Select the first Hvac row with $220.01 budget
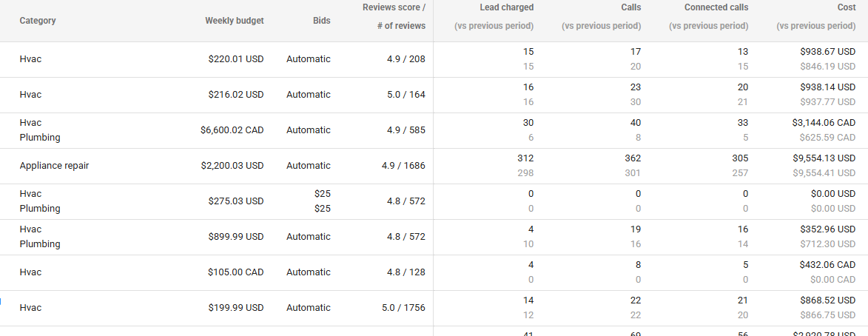 click(x=434, y=59)
